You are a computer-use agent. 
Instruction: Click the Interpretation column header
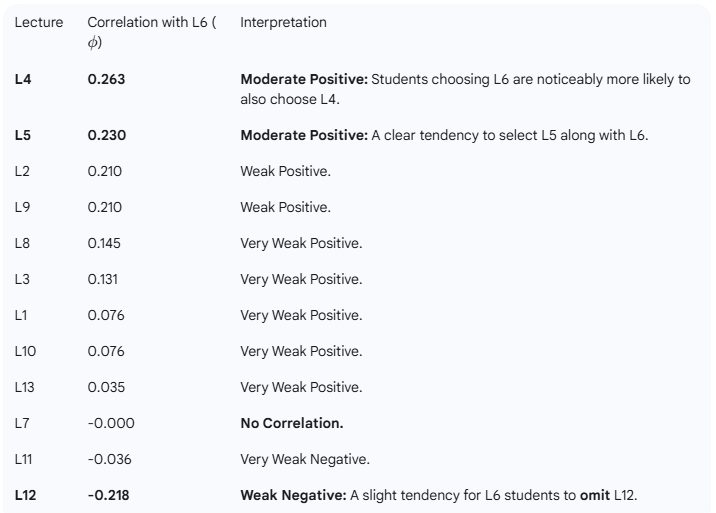click(x=283, y=22)
